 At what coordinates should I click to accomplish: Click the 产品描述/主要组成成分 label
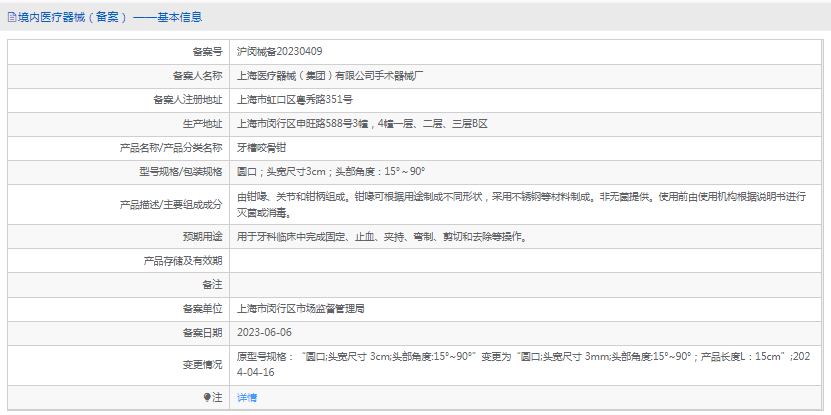tap(171, 204)
